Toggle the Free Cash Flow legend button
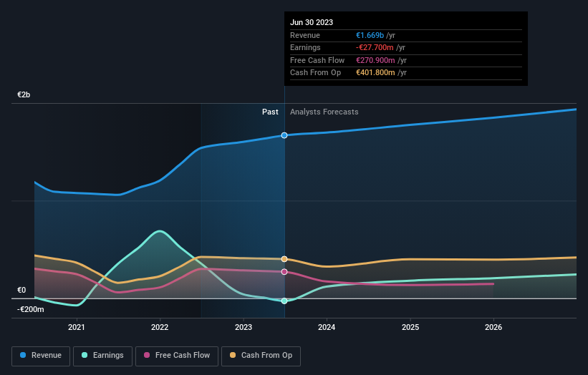Screen dimensions: 588x375 177,356
